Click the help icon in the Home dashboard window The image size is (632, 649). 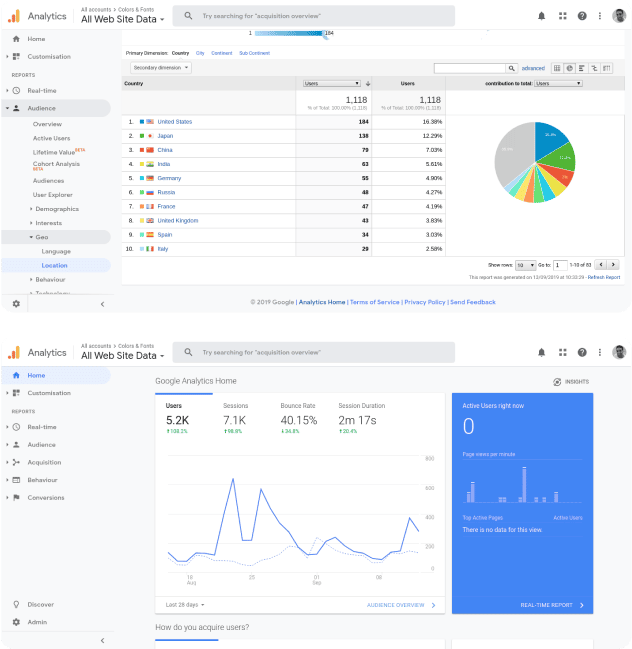tap(582, 353)
